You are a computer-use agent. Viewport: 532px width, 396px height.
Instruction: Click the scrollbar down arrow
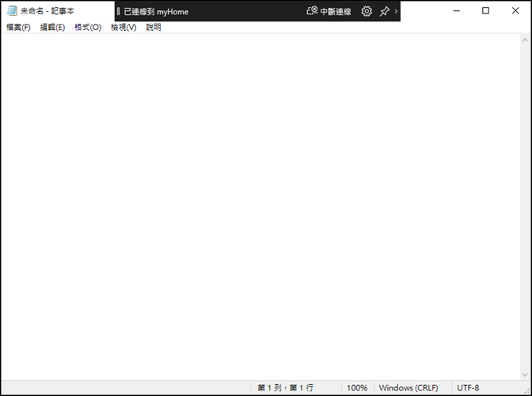coord(525,375)
